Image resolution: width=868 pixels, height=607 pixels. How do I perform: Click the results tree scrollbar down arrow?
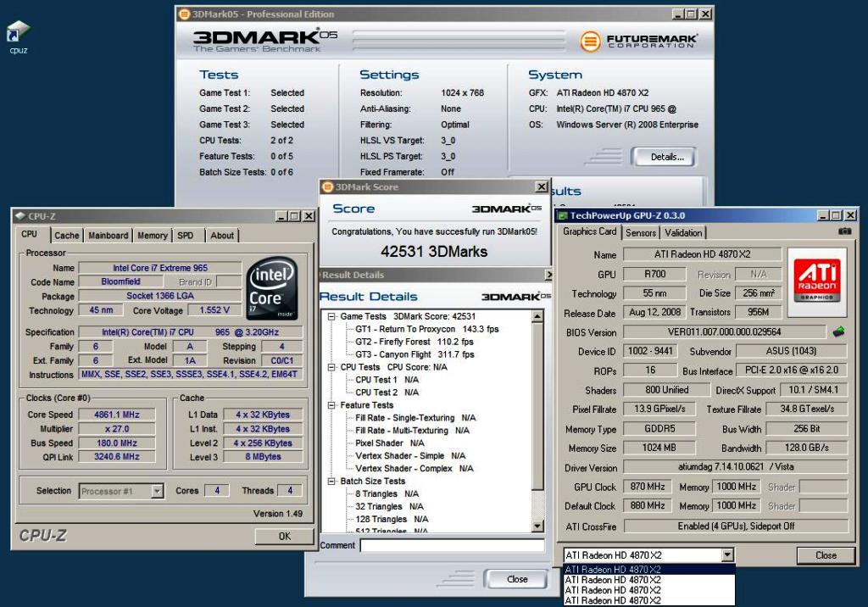pyautogui.click(x=537, y=526)
